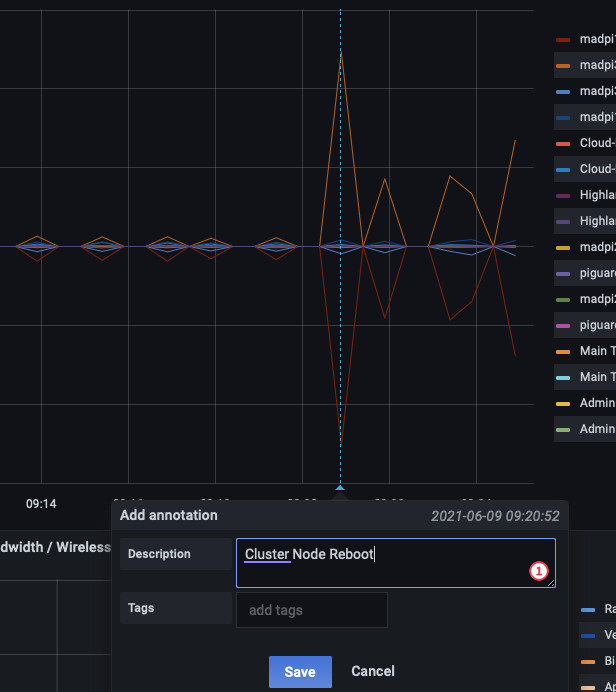Click the dark magenta Highla series swatch
Viewport: 616px width, 692px height.
(x=563, y=196)
